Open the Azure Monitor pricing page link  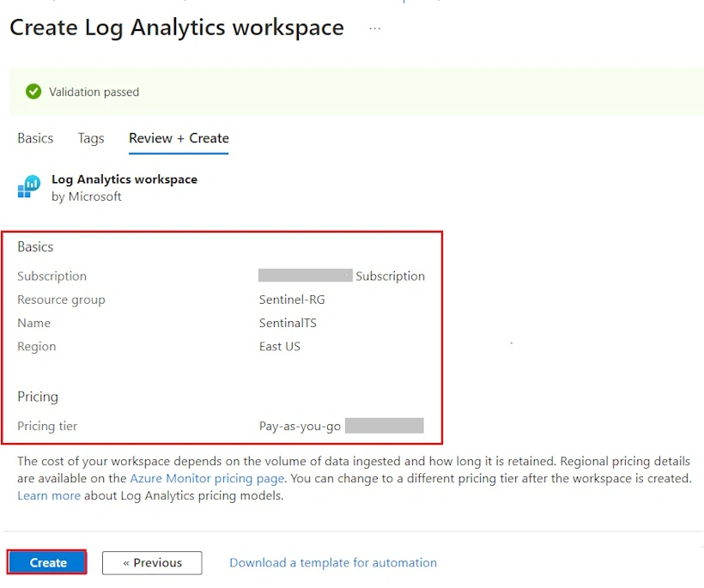click(x=207, y=478)
